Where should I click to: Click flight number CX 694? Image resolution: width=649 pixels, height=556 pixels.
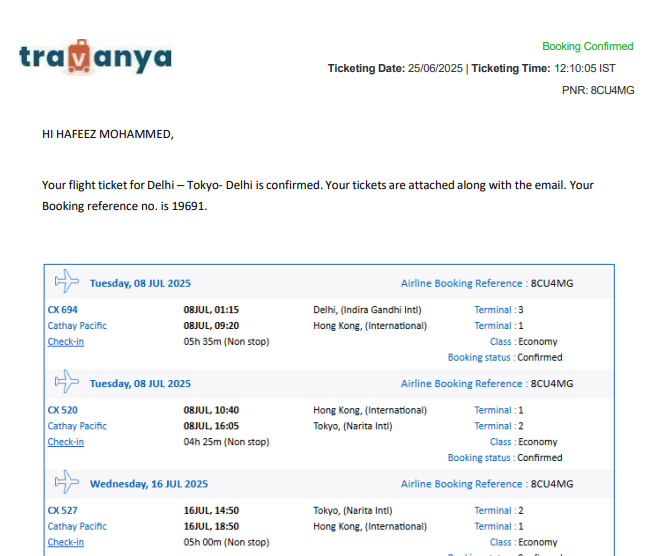[62, 310]
